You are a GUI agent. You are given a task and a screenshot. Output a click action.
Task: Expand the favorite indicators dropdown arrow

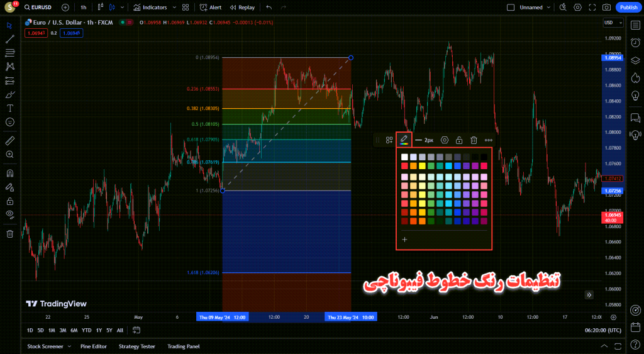coord(174,8)
